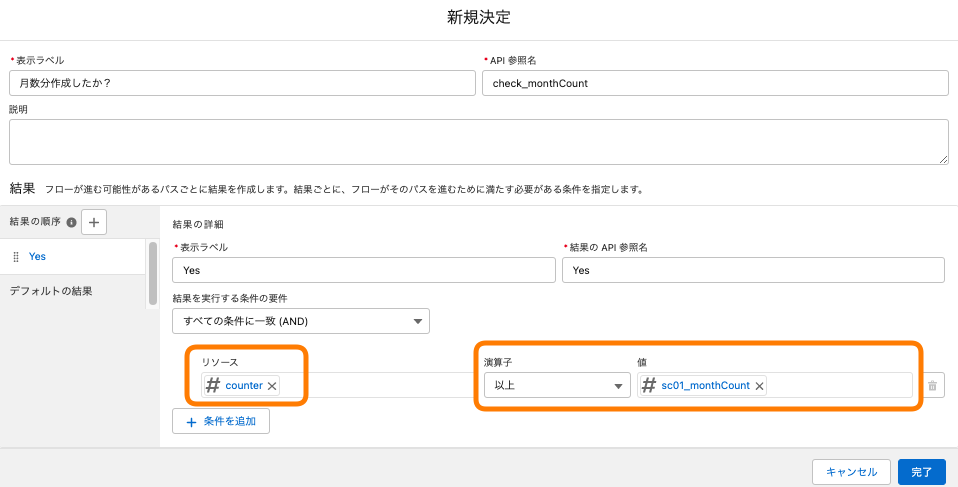Click the sc01_monthCount value link text

click(705, 386)
